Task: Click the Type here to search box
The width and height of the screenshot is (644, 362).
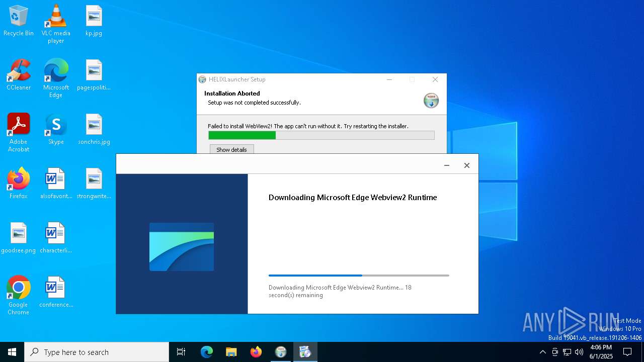Action: point(97,352)
